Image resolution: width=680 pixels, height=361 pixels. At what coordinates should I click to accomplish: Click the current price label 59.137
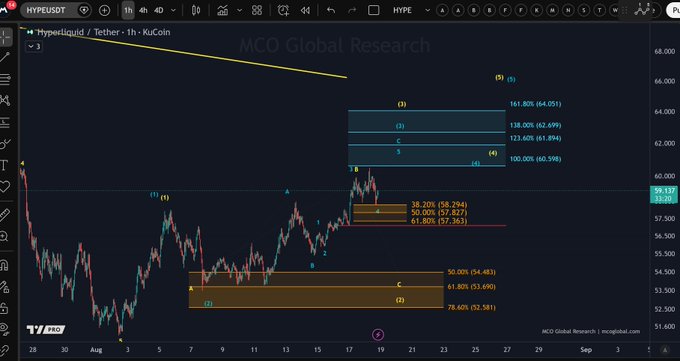pyautogui.click(x=664, y=191)
